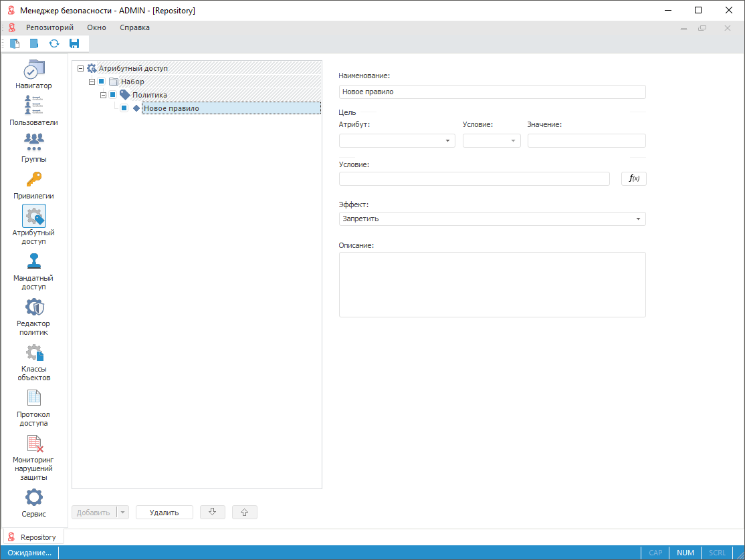Screen dimensions: 745x560
Task: Toggle checkbox next to Новое правило
Action: pyautogui.click(x=124, y=108)
